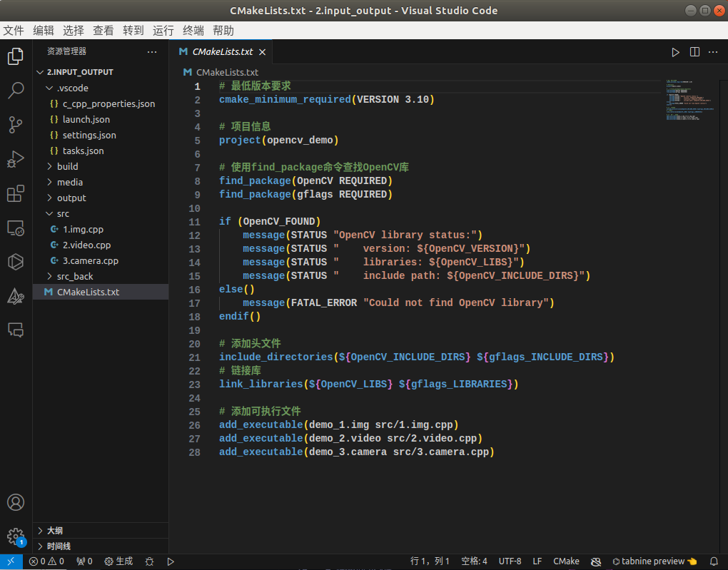The height and width of the screenshot is (570, 728).
Task: Open Remote Explorer in activity bar
Action: click(16, 228)
